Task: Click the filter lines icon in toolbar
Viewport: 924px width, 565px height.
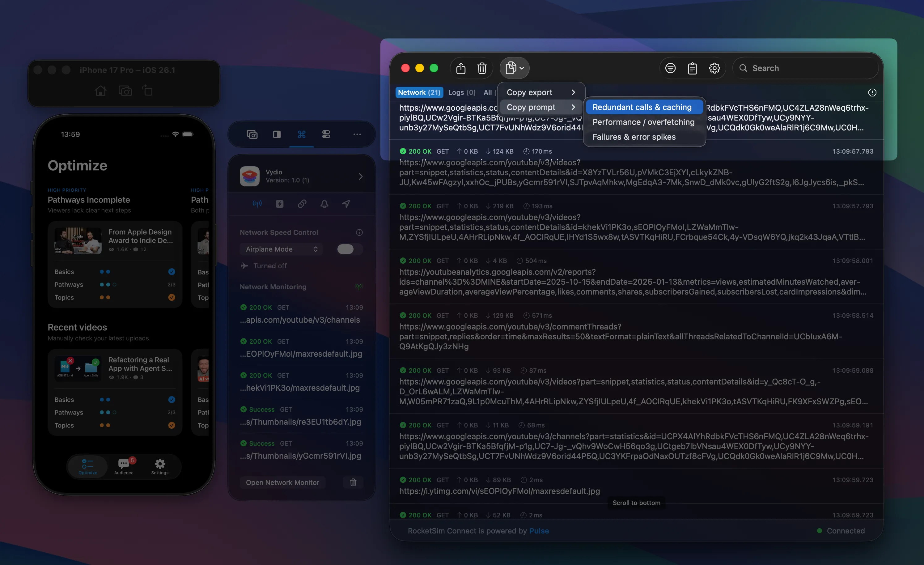Action: (x=670, y=68)
